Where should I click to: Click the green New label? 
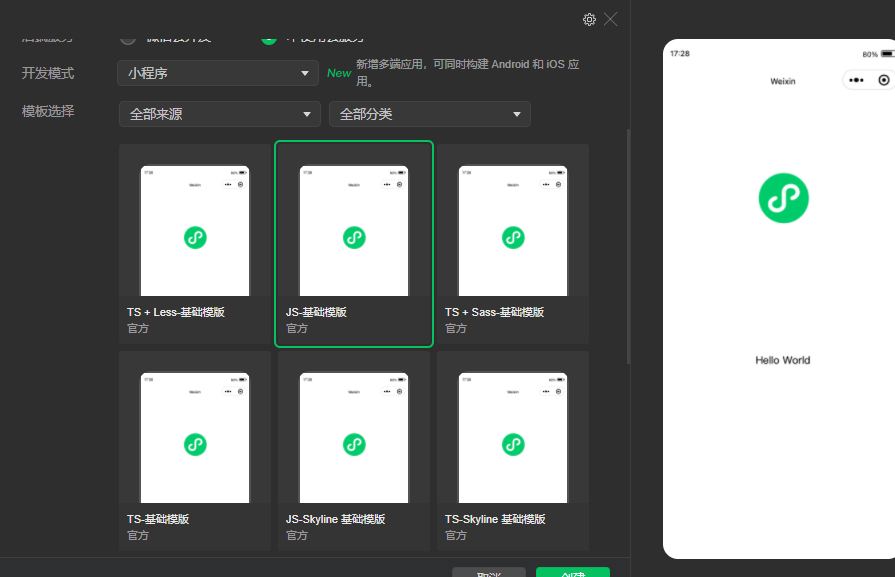(x=338, y=73)
